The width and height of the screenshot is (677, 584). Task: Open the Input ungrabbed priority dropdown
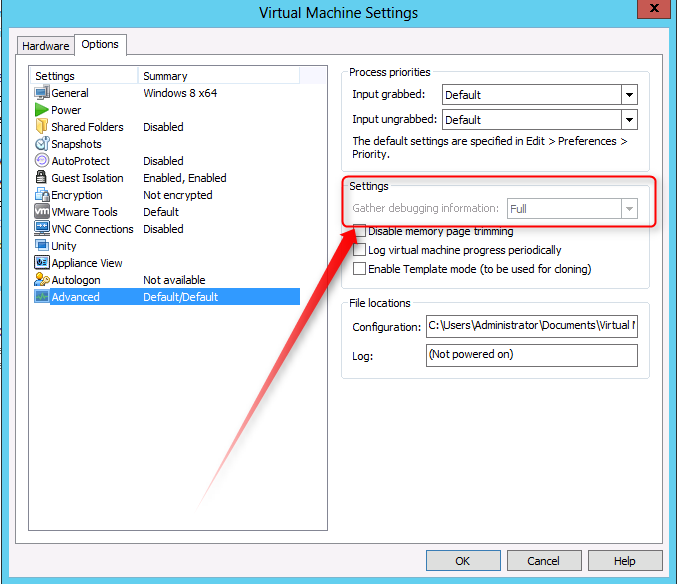(629, 120)
